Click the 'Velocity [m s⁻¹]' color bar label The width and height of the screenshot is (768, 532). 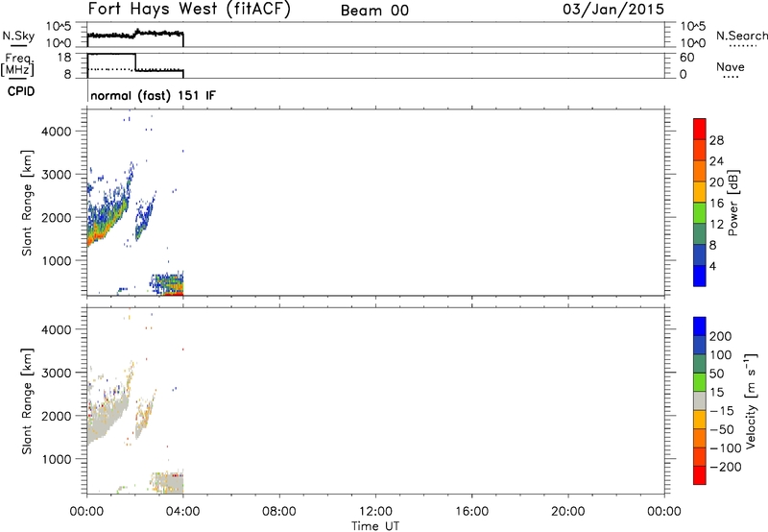tap(751, 400)
